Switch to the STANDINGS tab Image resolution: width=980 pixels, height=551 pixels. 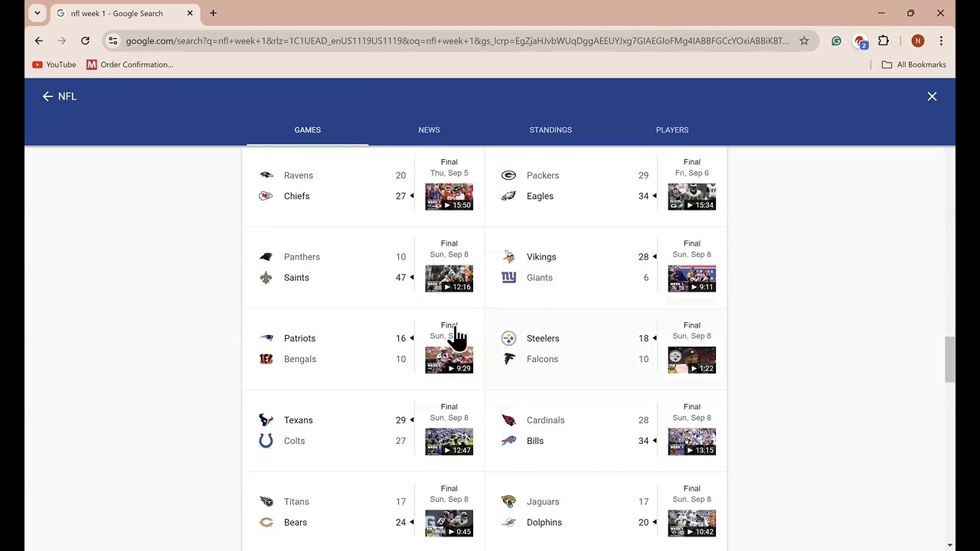tap(550, 130)
